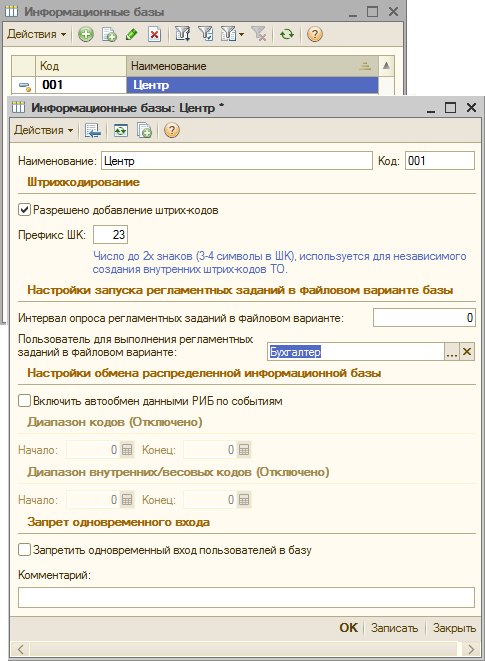
Task: Click the Диапазон кодов Конец field
Action: point(210,450)
